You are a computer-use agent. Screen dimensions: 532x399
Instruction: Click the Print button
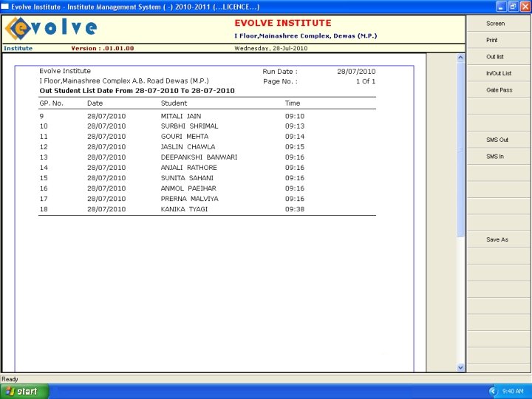[x=498, y=40]
